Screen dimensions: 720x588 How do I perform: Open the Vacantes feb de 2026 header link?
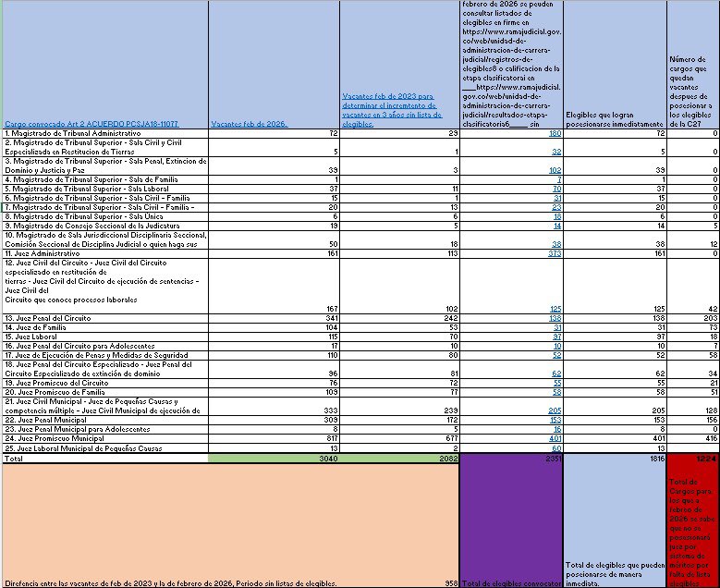(x=249, y=124)
